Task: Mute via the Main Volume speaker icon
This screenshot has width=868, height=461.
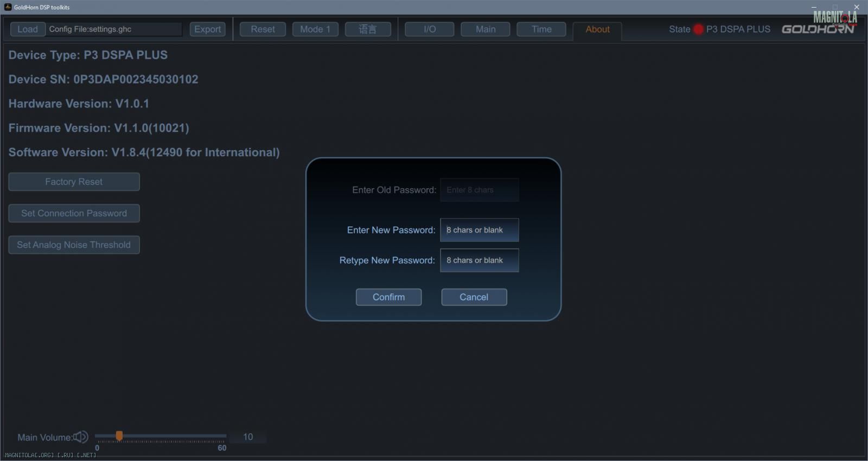Action: click(81, 437)
